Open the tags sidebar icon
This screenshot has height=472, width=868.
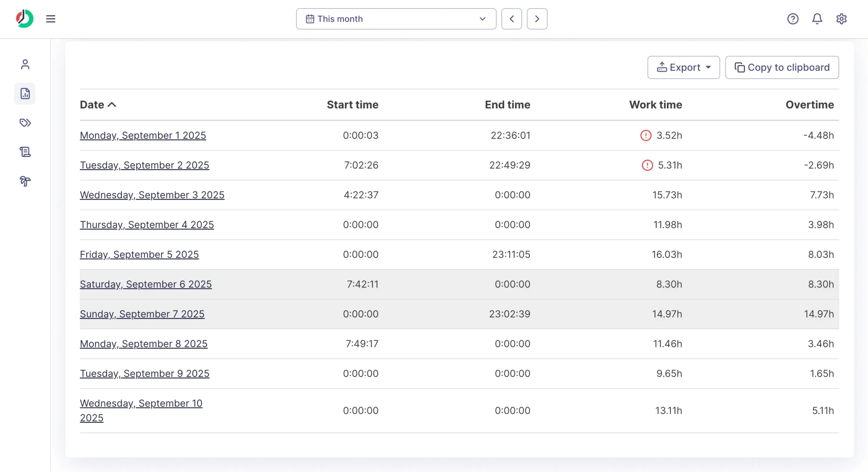click(25, 122)
